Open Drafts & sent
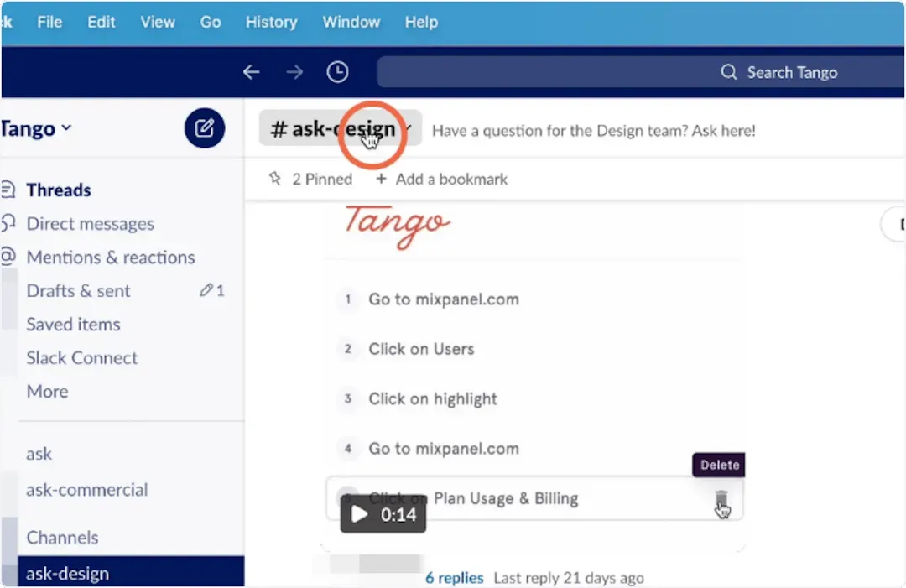 point(79,290)
